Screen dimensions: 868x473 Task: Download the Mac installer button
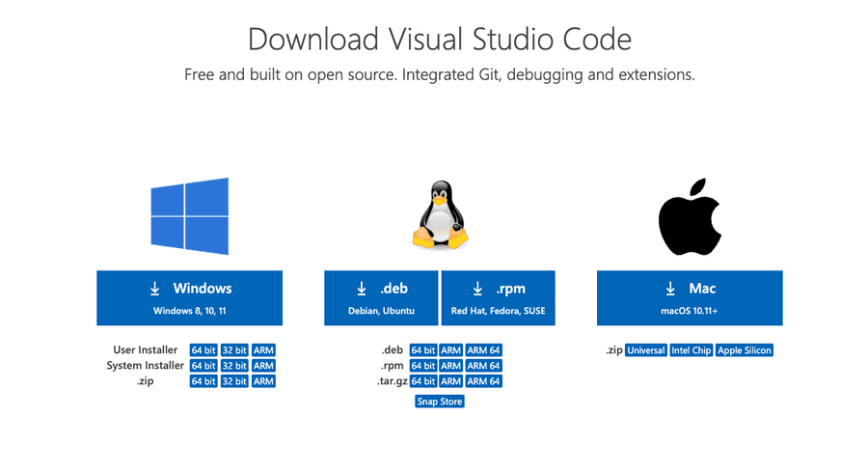tap(690, 298)
